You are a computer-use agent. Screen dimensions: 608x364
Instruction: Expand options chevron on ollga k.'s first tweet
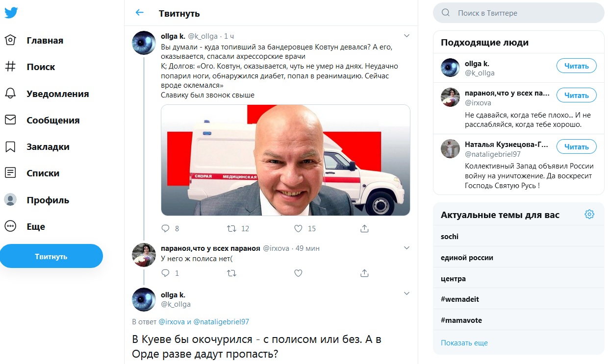pos(406,36)
